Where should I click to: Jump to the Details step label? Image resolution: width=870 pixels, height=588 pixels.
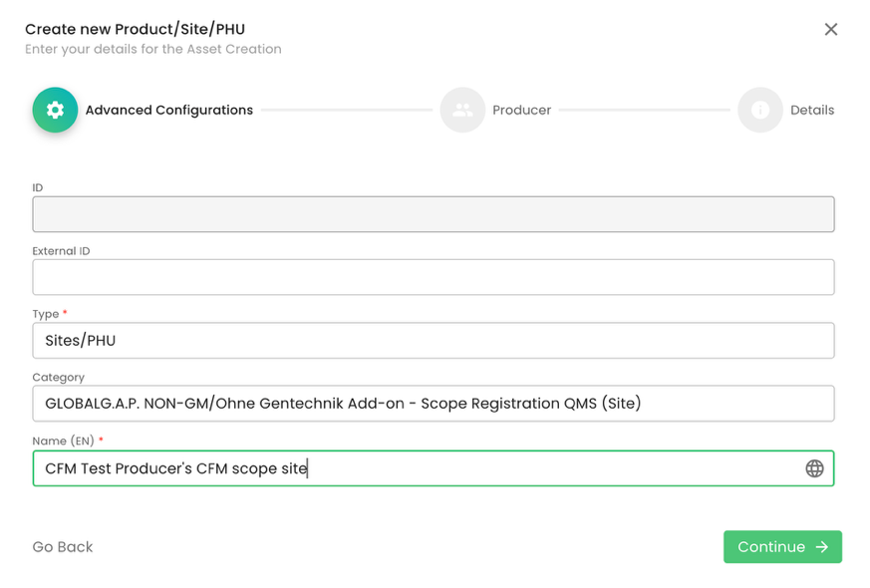click(811, 111)
